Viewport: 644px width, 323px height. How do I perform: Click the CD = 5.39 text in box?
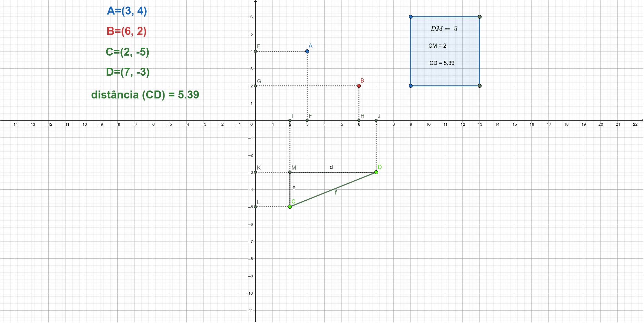coord(442,63)
